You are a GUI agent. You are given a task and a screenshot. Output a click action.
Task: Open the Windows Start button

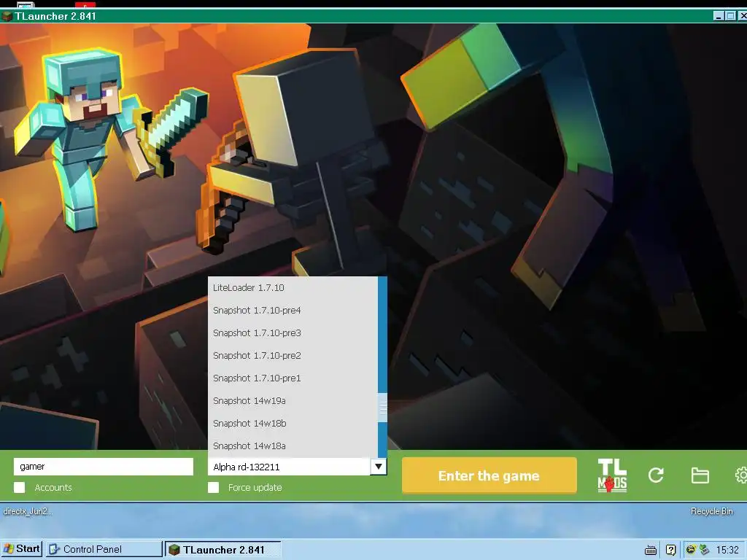click(22, 549)
